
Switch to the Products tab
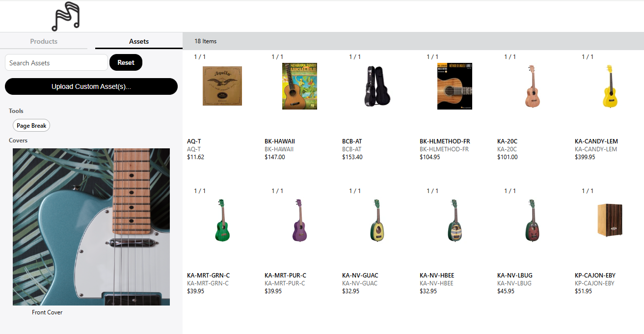[x=44, y=41]
